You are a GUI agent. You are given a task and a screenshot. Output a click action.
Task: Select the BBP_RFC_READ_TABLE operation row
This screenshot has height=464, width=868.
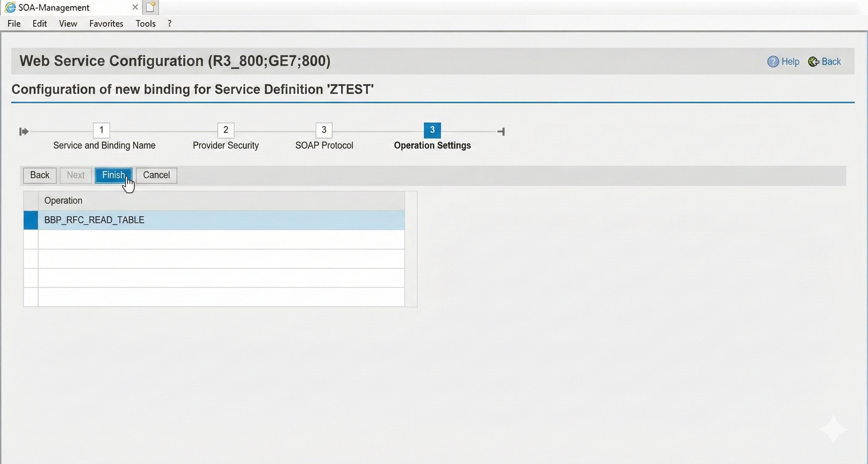tap(94, 220)
